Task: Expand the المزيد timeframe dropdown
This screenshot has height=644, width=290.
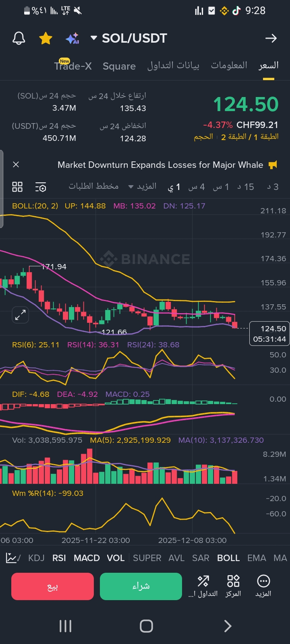Action: click(x=142, y=186)
